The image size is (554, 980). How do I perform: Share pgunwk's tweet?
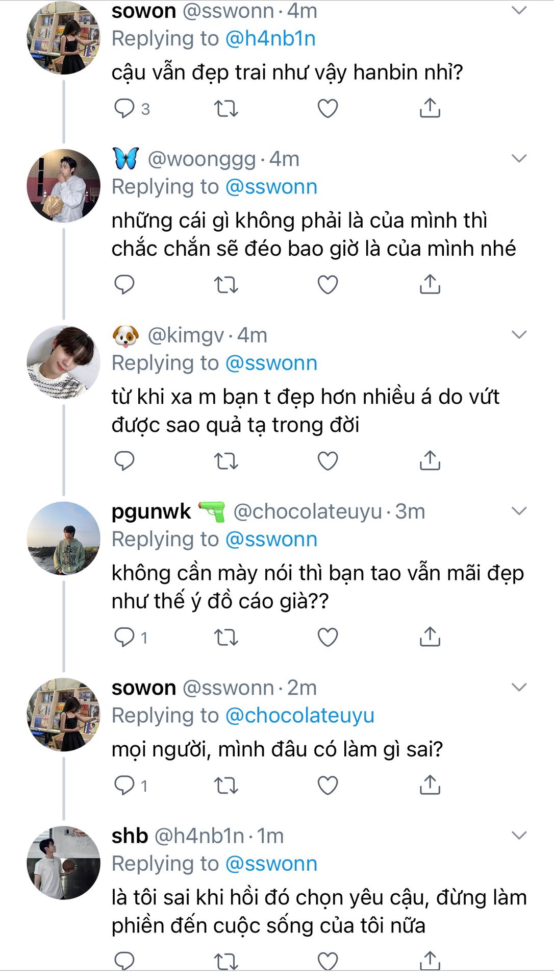click(x=430, y=637)
